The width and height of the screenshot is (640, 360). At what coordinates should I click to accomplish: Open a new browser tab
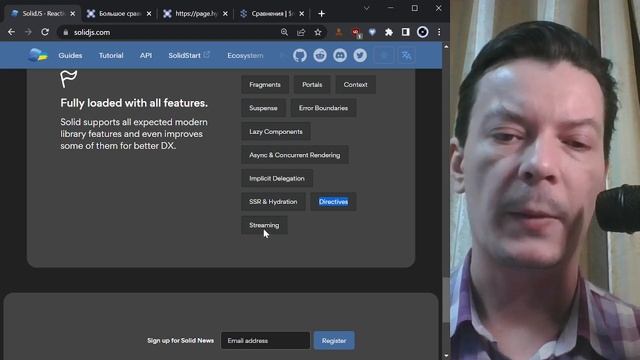321,13
